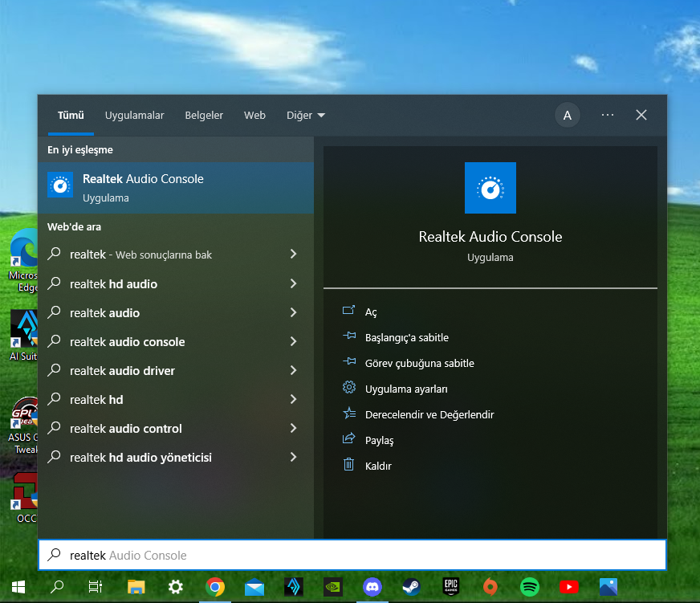The height and width of the screenshot is (603, 700).
Task: Open Armoury Crate icon on taskbar
Action: (294, 587)
